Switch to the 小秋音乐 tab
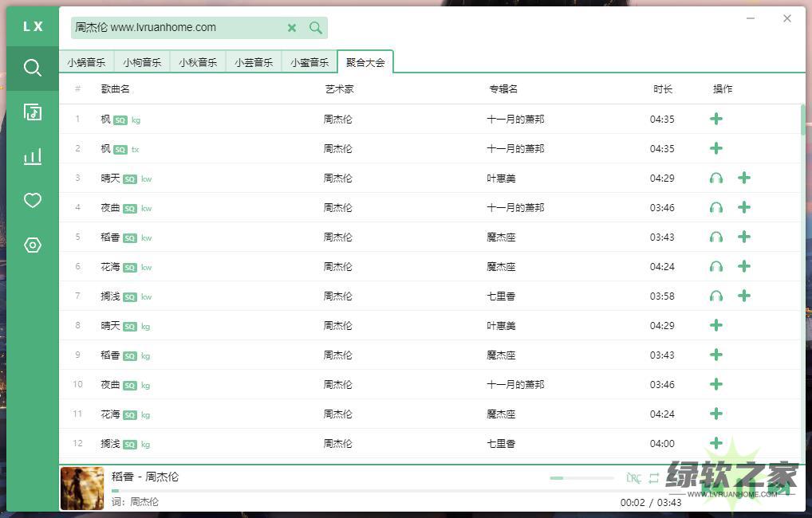 (198, 62)
